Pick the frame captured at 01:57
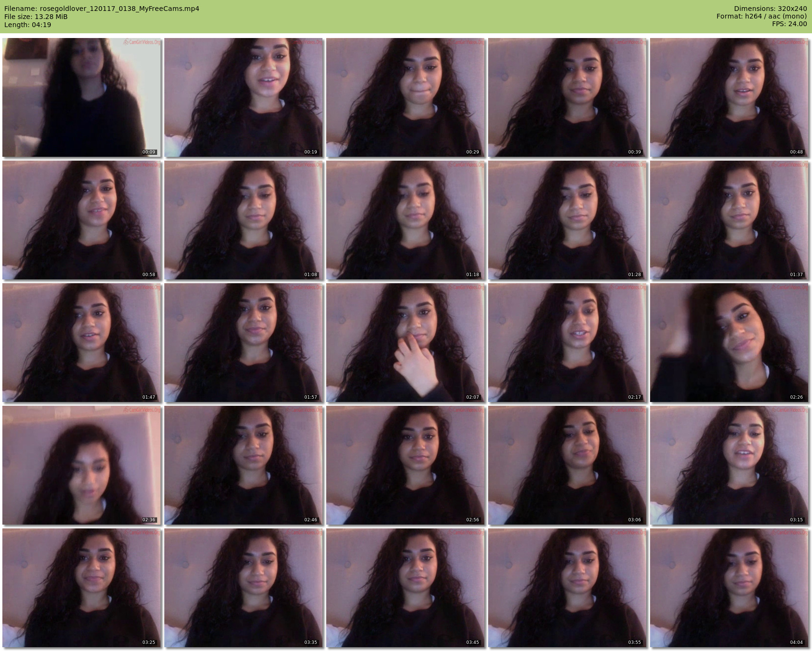 [244, 343]
